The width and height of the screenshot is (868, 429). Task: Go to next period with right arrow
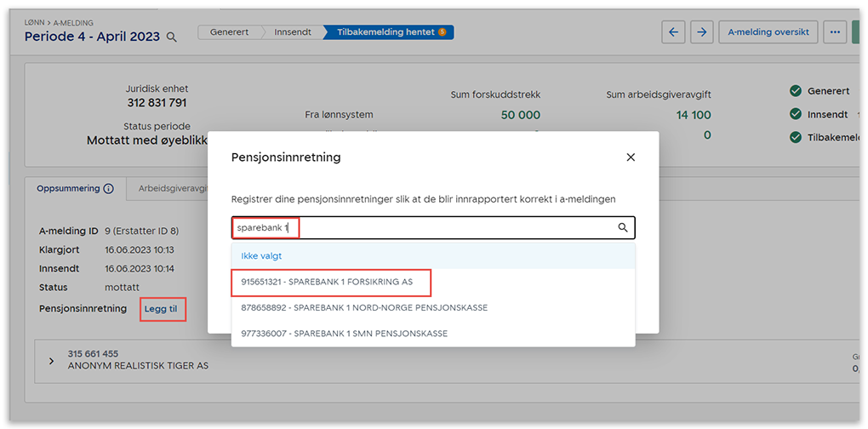(701, 32)
